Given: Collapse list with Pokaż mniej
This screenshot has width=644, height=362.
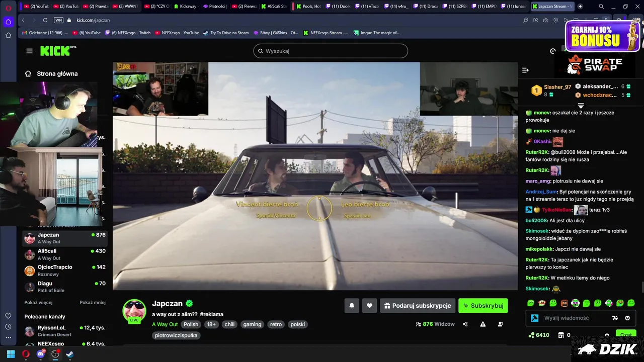Looking at the screenshot, I should pyautogui.click(x=93, y=303).
